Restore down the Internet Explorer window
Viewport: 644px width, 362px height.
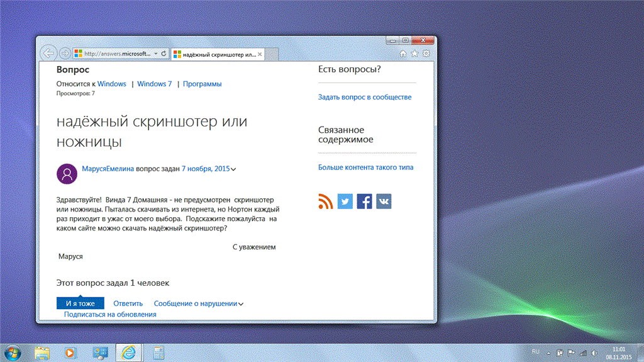406,40
